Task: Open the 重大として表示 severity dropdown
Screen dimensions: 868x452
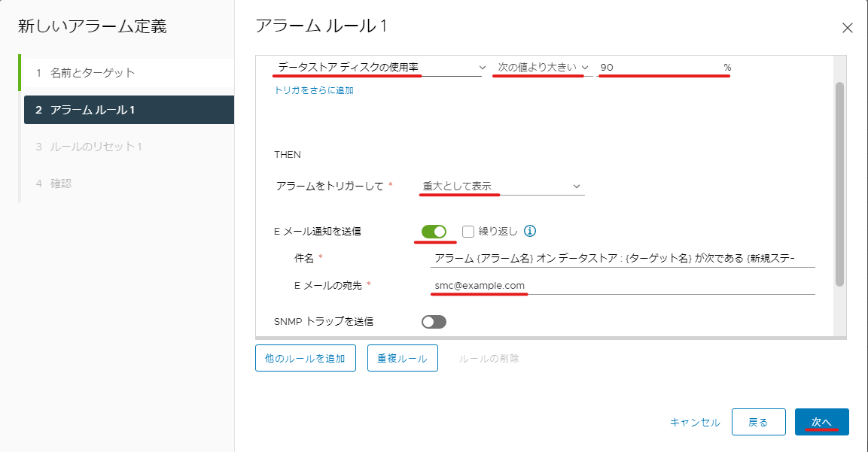Action: click(501, 187)
